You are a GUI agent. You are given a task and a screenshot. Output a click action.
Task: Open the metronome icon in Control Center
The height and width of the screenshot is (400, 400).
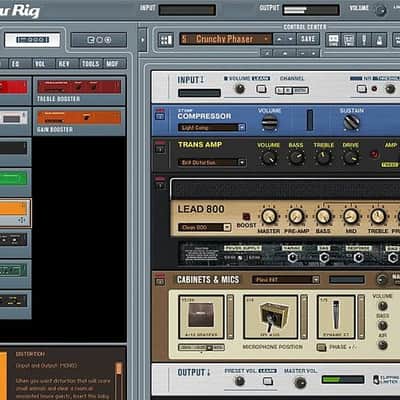coord(379,40)
